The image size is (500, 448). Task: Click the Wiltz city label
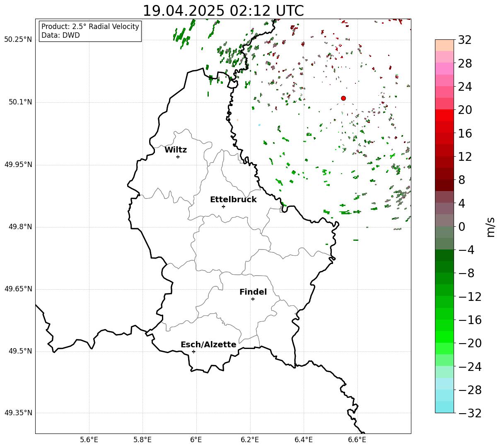pyautogui.click(x=176, y=150)
